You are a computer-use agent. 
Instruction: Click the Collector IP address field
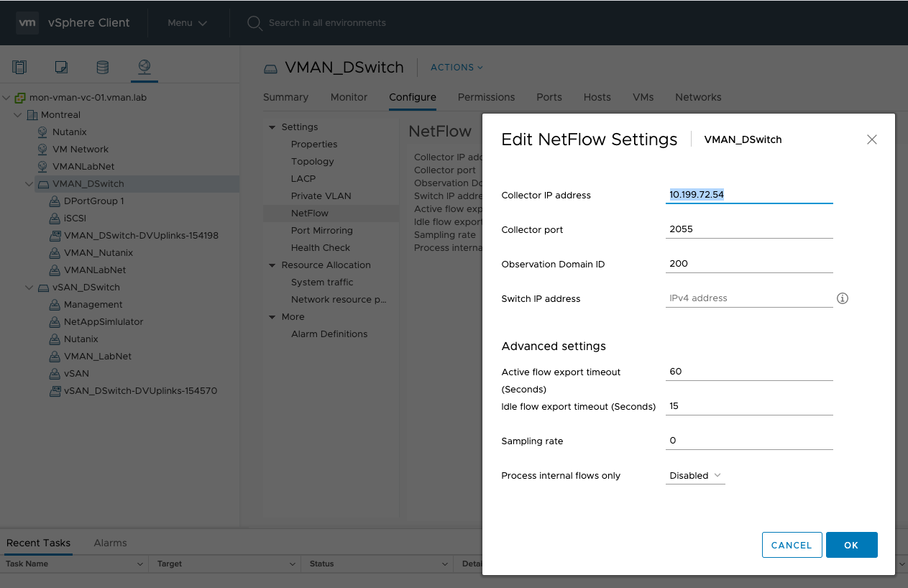click(749, 195)
